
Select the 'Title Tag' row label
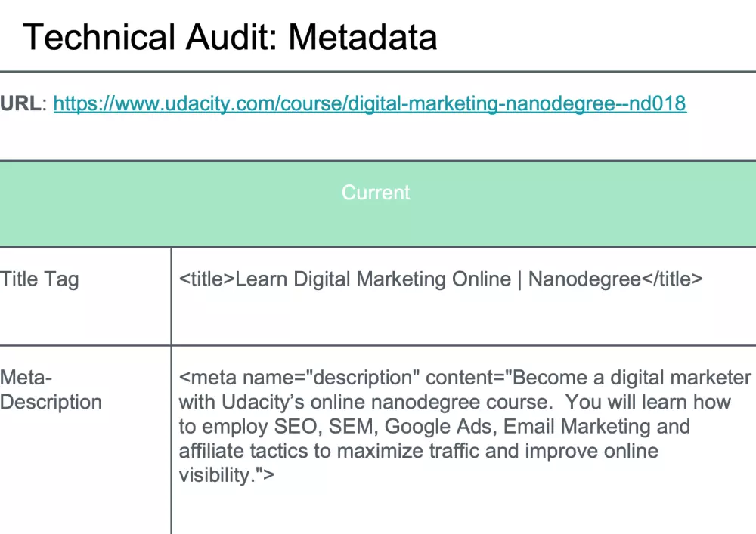[39, 279]
